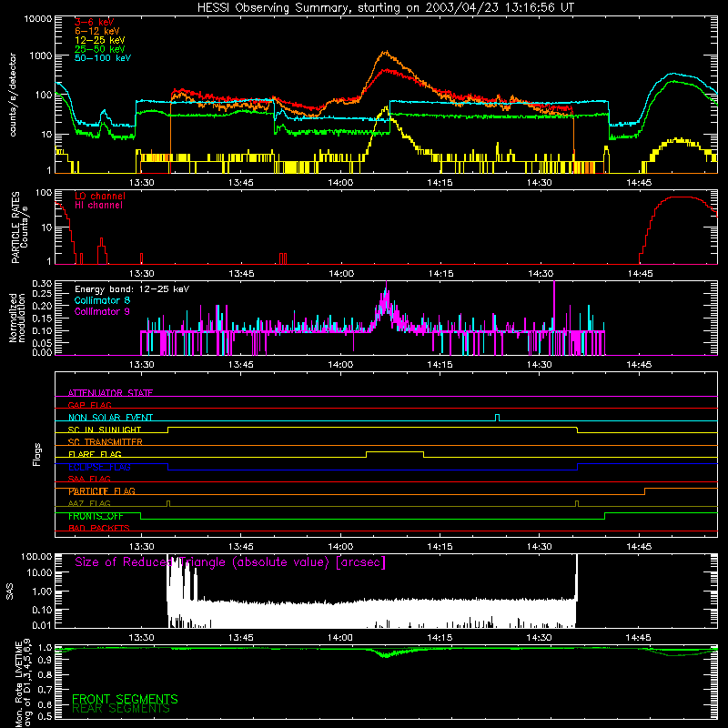Click the 100.00 SAS axis value
Screen dimensions: 728x728
click(36, 557)
